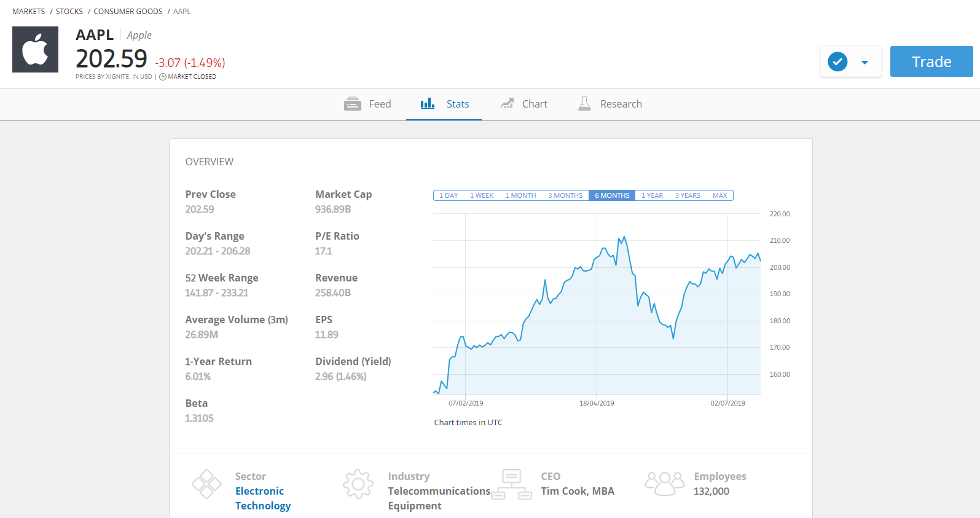Select the 1 WEEK chart range

click(x=482, y=195)
